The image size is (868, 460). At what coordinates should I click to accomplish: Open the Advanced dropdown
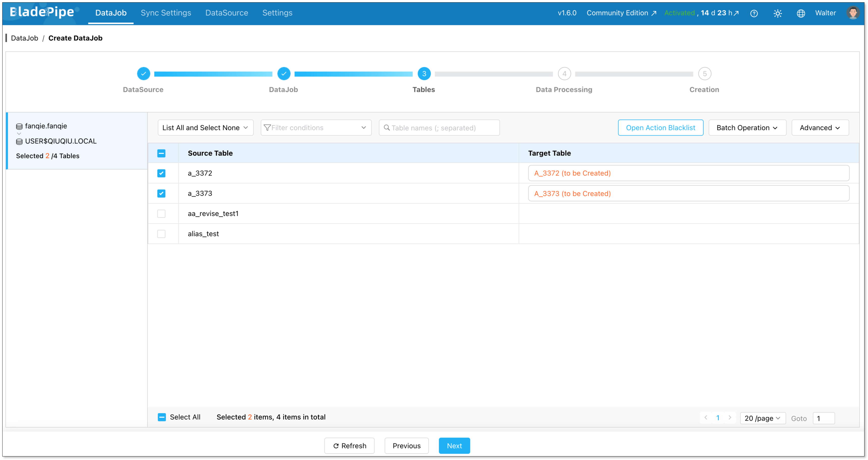[820, 127]
